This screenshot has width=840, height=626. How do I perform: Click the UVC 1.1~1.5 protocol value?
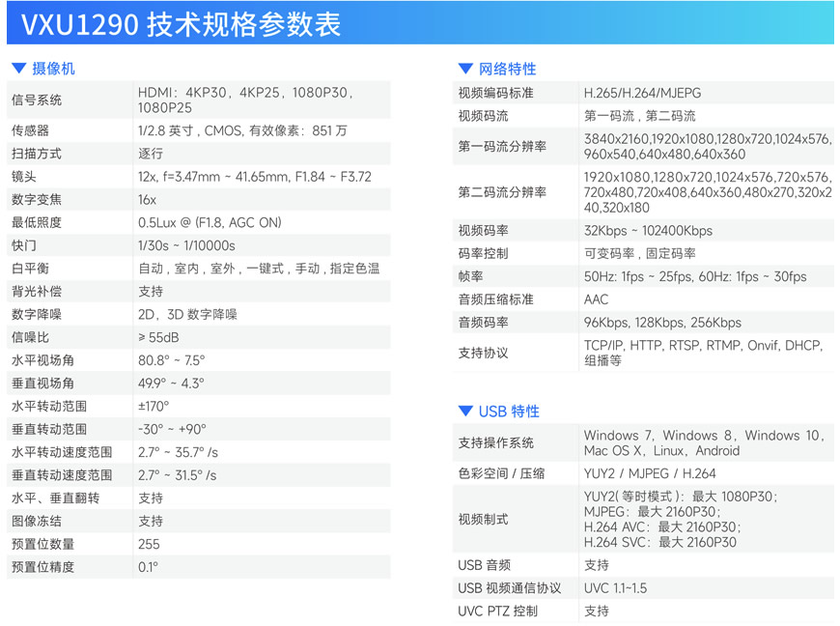[615, 588]
